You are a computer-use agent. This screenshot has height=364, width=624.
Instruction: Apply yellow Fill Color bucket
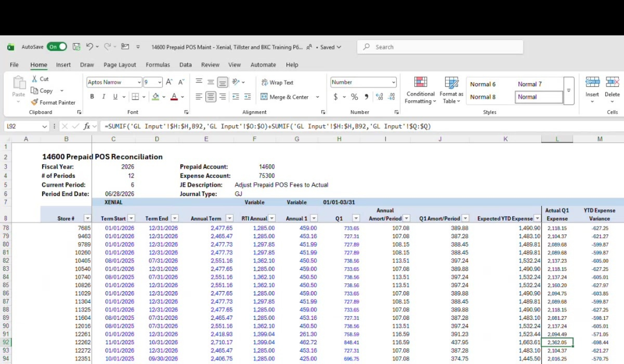pos(155,97)
